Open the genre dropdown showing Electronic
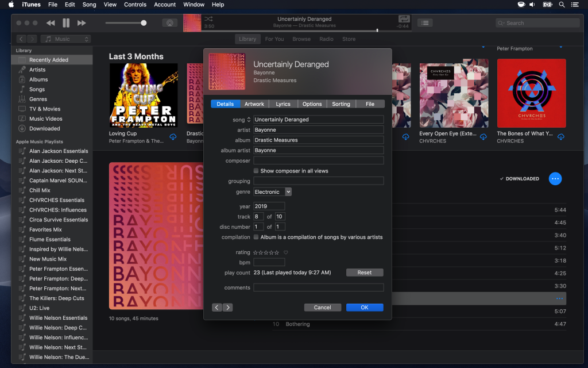Viewport: 588px width, 368px height. pyautogui.click(x=273, y=192)
